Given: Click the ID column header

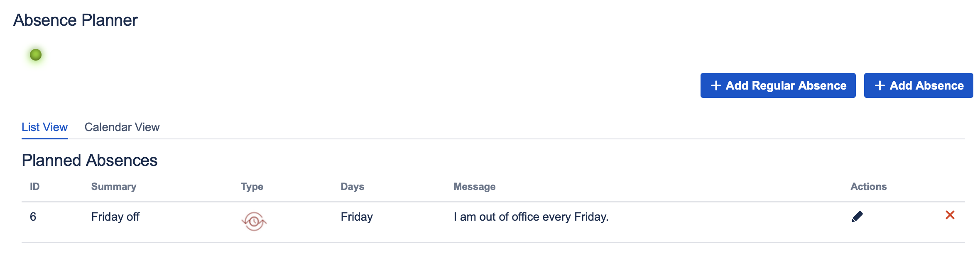Looking at the screenshot, I should pos(35,187).
